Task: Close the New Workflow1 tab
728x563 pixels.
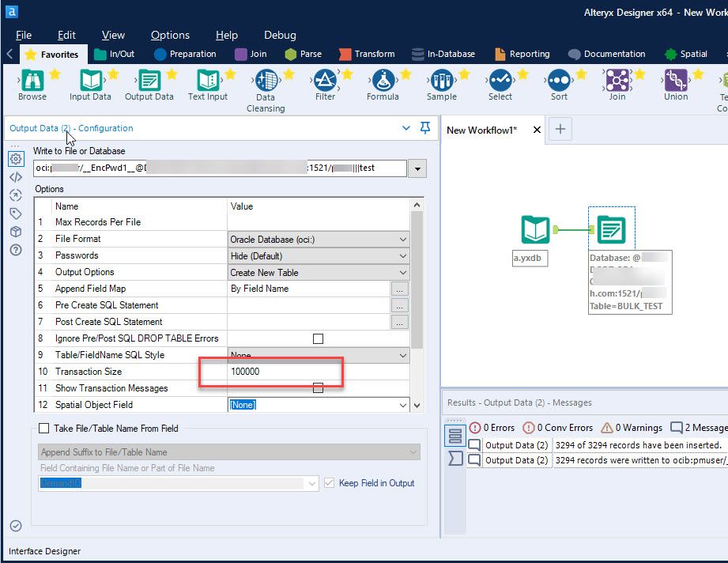Action: pyautogui.click(x=537, y=130)
